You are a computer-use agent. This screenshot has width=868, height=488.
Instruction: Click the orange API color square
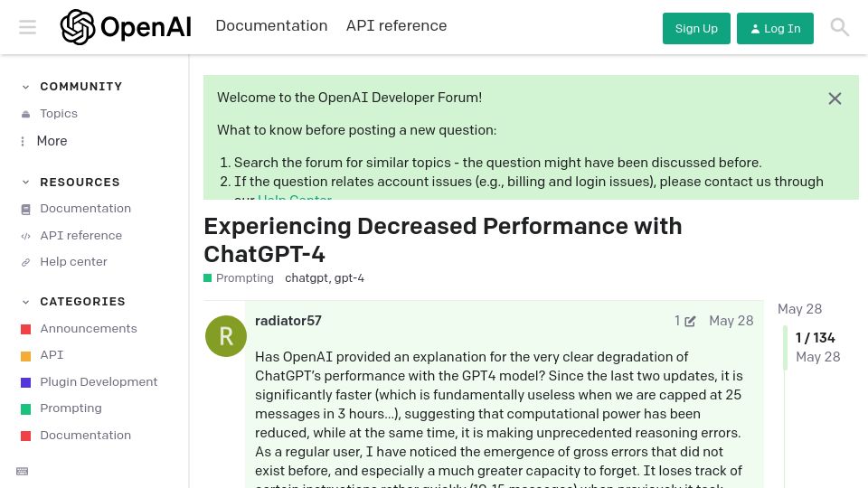point(25,356)
